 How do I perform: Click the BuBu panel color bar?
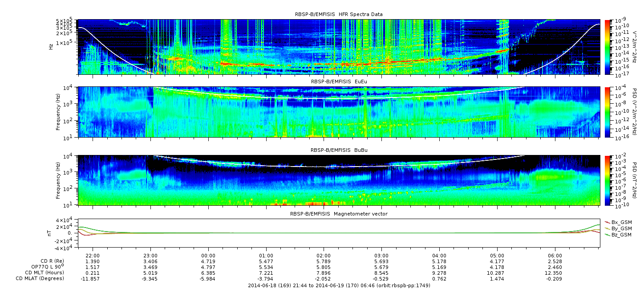[608, 180]
